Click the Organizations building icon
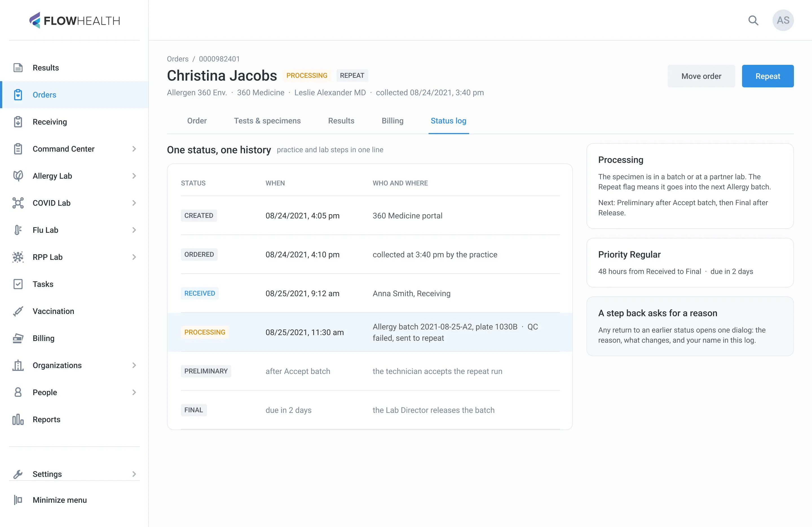This screenshot has width=812, height=527. (x=18, y=365)
